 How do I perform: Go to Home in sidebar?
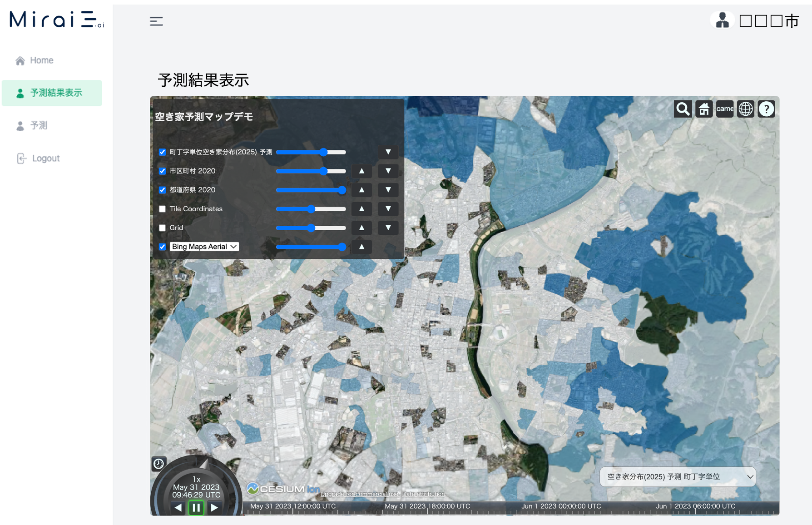click(35, 60)
